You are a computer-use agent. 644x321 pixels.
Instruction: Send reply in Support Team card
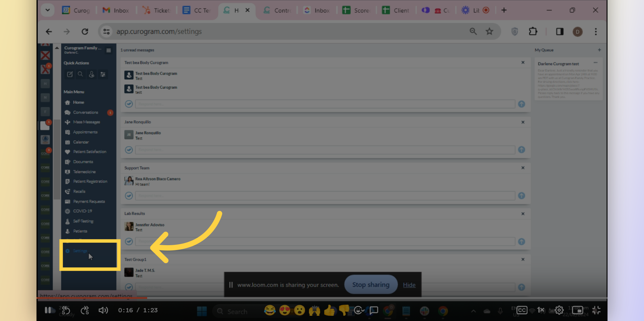pos(521,196)
